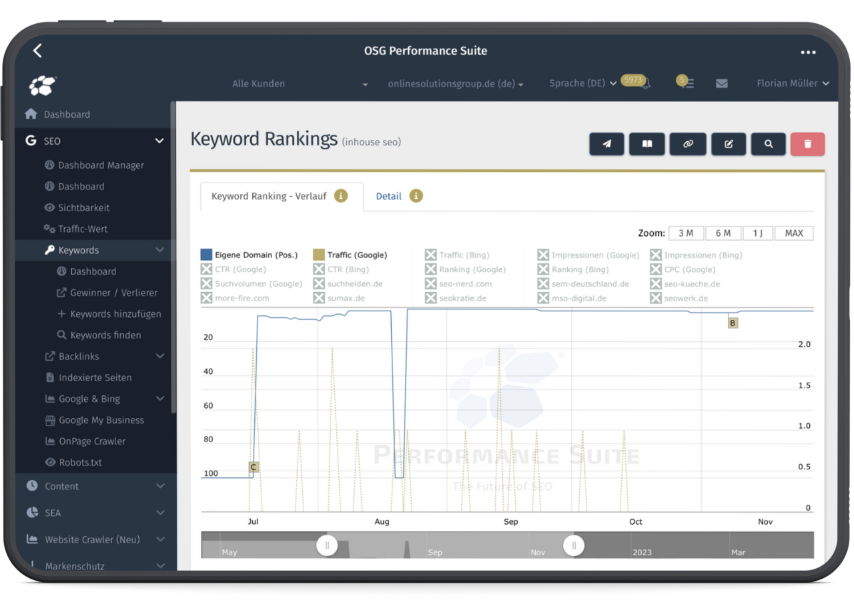Set zoom to 1 J
854x616 pixels.
pos(758,233)
